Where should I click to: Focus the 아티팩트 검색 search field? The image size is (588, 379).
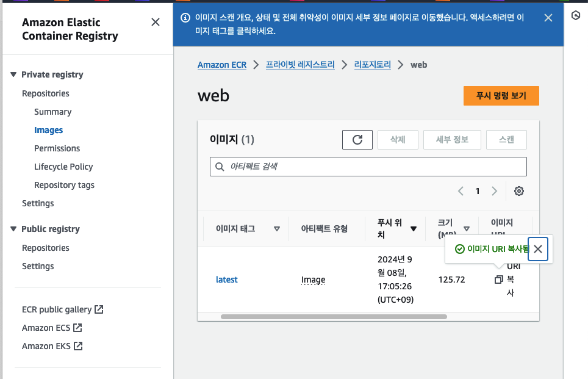368,167
